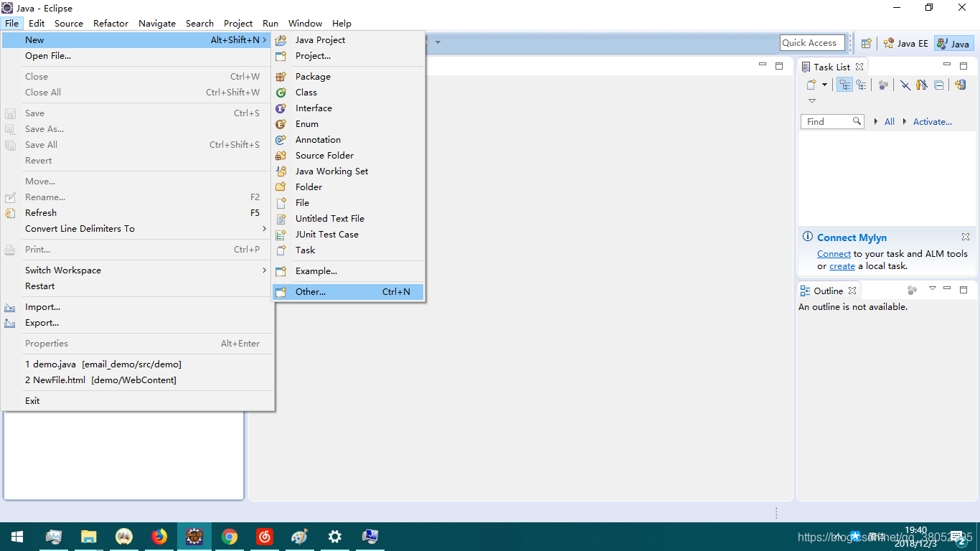Switch to the Java perspective

[x=953, y=43]
